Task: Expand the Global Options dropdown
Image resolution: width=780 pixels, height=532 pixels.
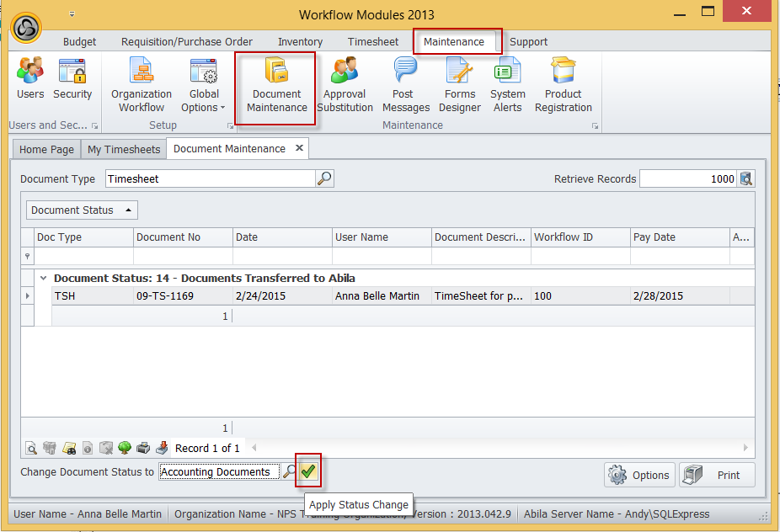Action: [x=204, y=107]
